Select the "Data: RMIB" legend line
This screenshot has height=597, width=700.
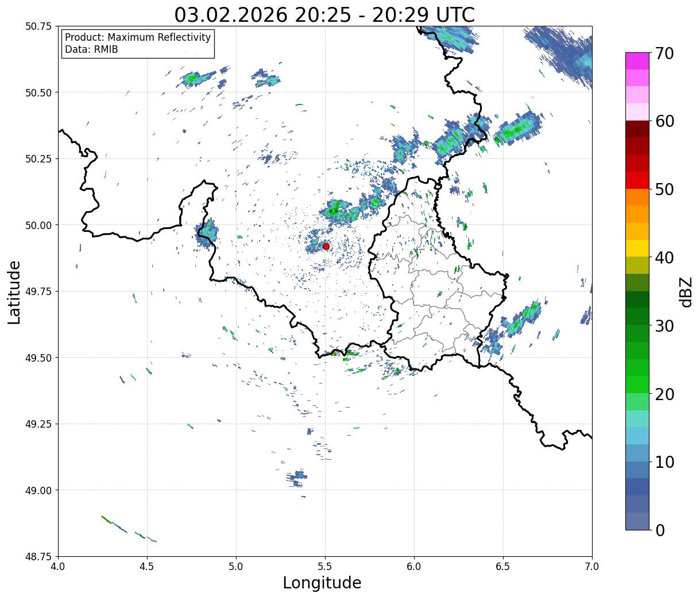[91, 50]
